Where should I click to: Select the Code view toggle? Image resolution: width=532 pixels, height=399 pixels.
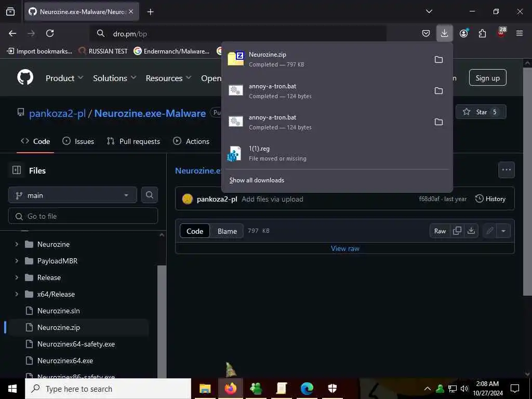pos(195,231)
